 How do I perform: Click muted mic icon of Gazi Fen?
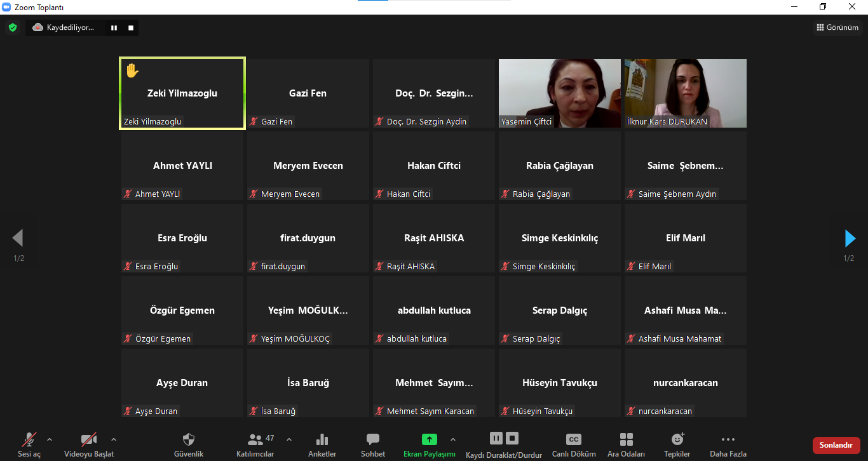(x=254, y=121)
